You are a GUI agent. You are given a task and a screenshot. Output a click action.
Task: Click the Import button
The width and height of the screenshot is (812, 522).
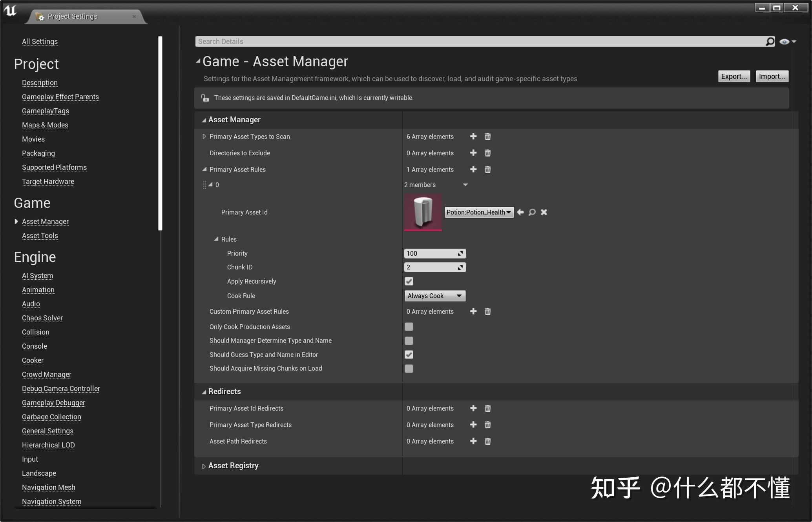point(771,76)
